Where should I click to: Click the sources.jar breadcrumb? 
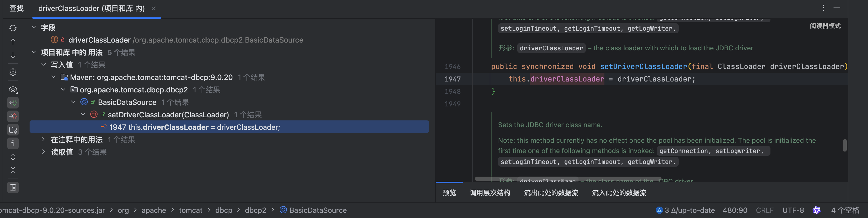point(52,210)
